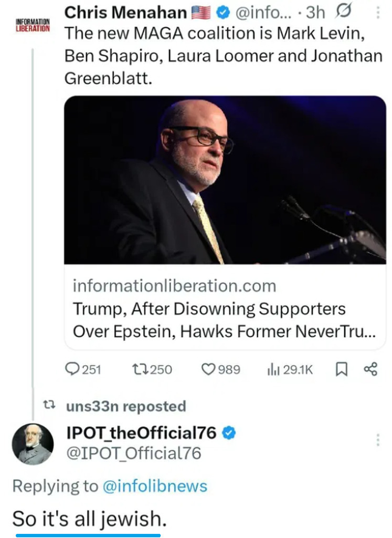The width and height of the screenshot is (392, 538).
Task: View the article preview photo
Action: pos(225,180)
